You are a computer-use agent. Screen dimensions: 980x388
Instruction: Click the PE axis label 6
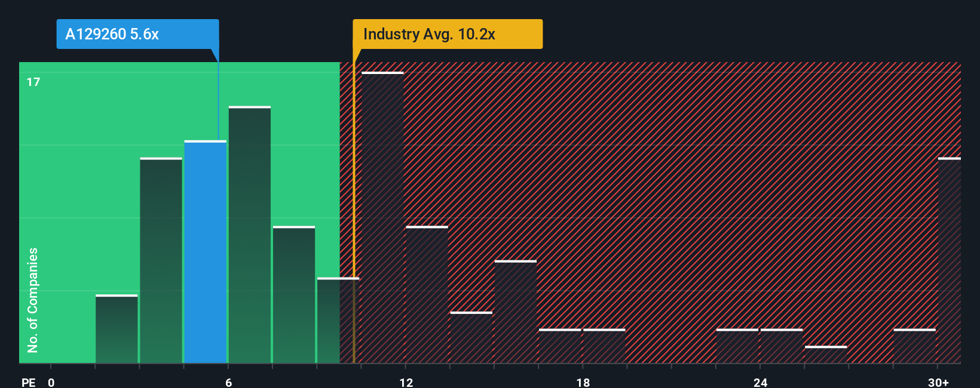pos(229,382)
